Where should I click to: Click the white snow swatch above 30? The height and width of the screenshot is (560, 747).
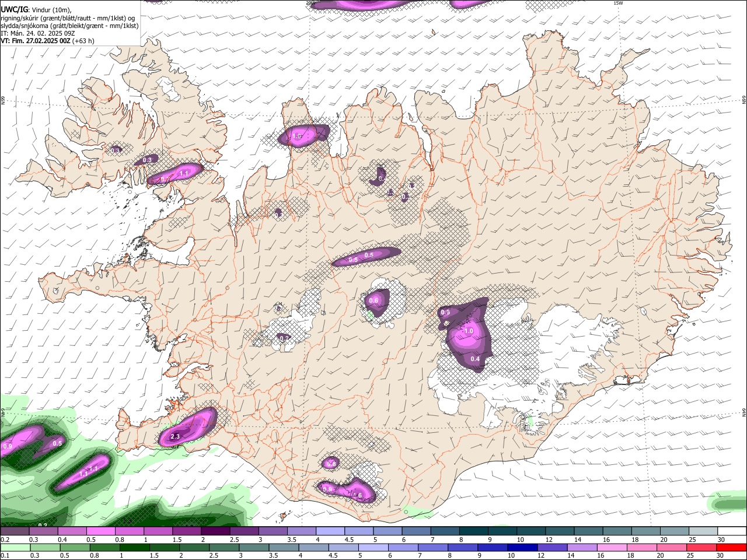tap(731, 531)
